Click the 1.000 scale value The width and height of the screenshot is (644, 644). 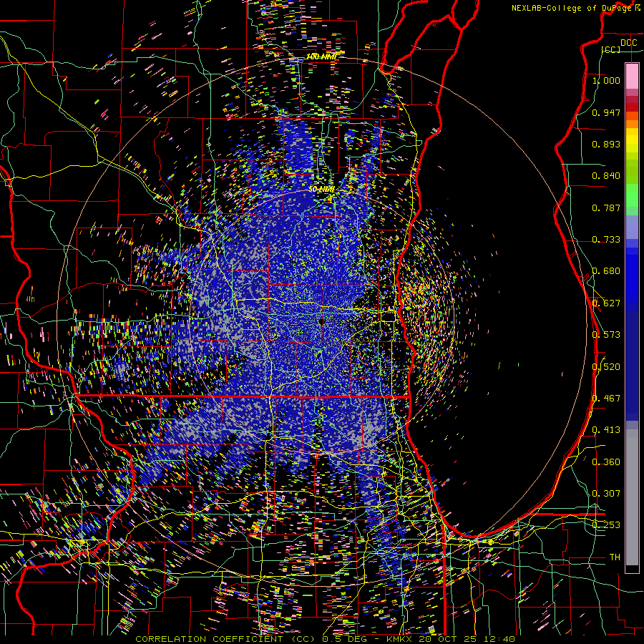(606, 80)
